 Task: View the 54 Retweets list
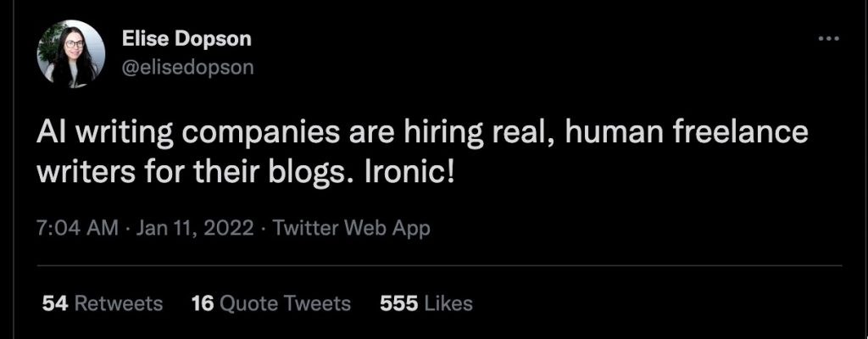point(102,303)
